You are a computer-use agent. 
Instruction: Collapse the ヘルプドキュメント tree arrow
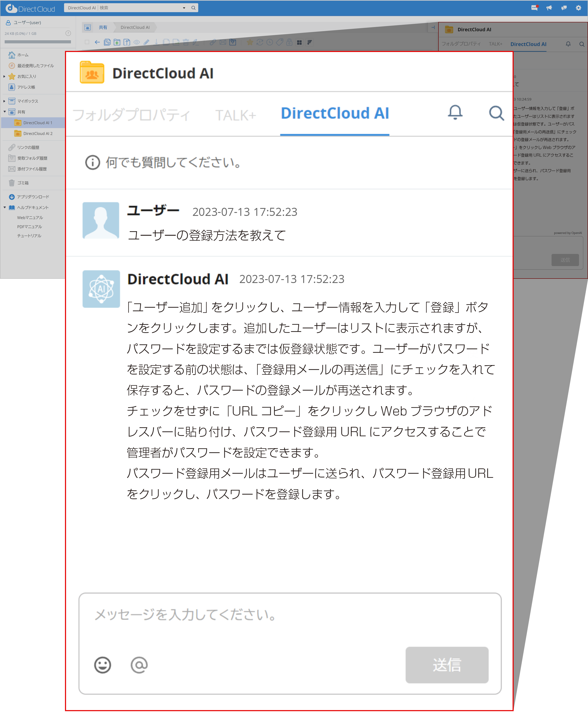tap(4, 207)
